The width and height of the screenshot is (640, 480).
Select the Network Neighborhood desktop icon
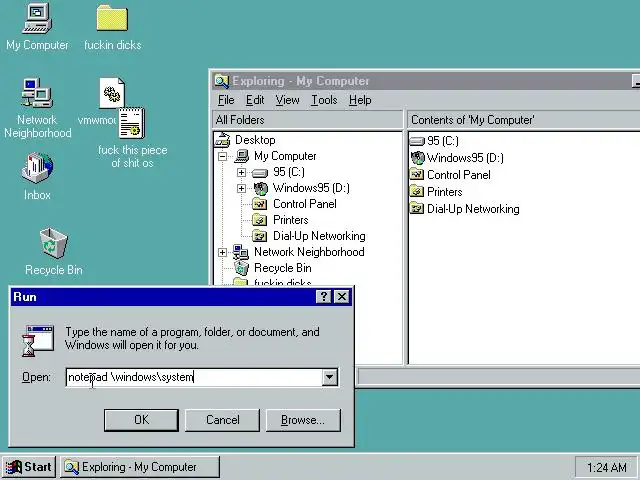[x=37, y=93]
